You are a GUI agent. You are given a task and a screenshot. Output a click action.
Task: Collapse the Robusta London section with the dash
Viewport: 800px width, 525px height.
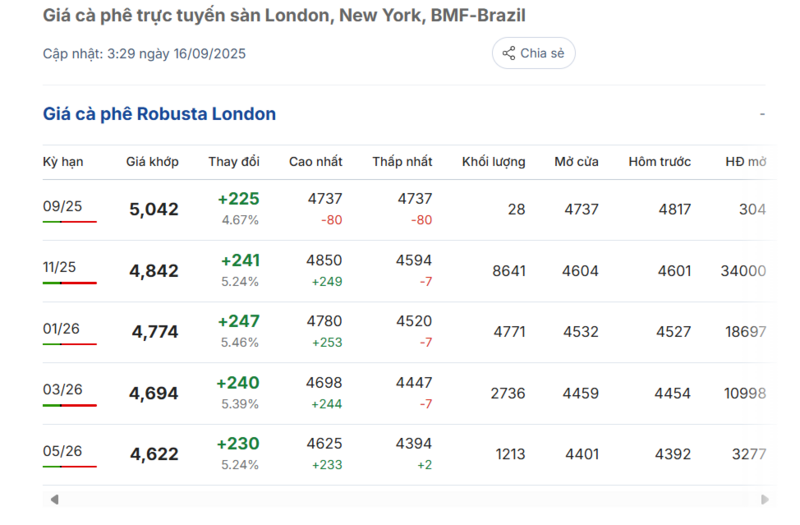(x=762, y=114)
